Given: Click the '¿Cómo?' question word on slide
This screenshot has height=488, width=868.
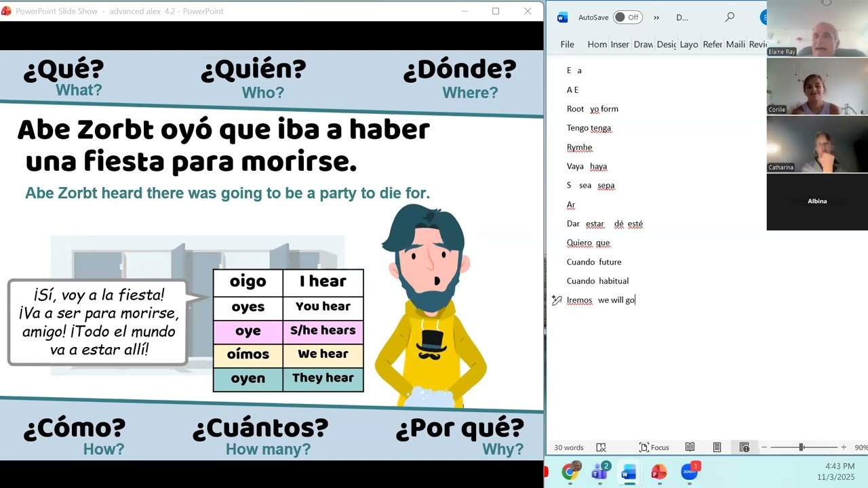Looking at the screenshot, I should click(75, 428).
